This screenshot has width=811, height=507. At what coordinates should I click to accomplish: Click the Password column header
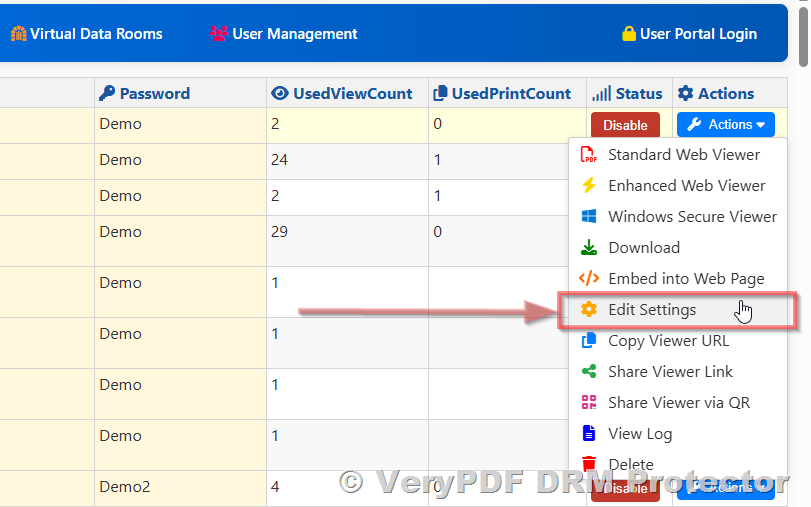(x=144, y=94)
